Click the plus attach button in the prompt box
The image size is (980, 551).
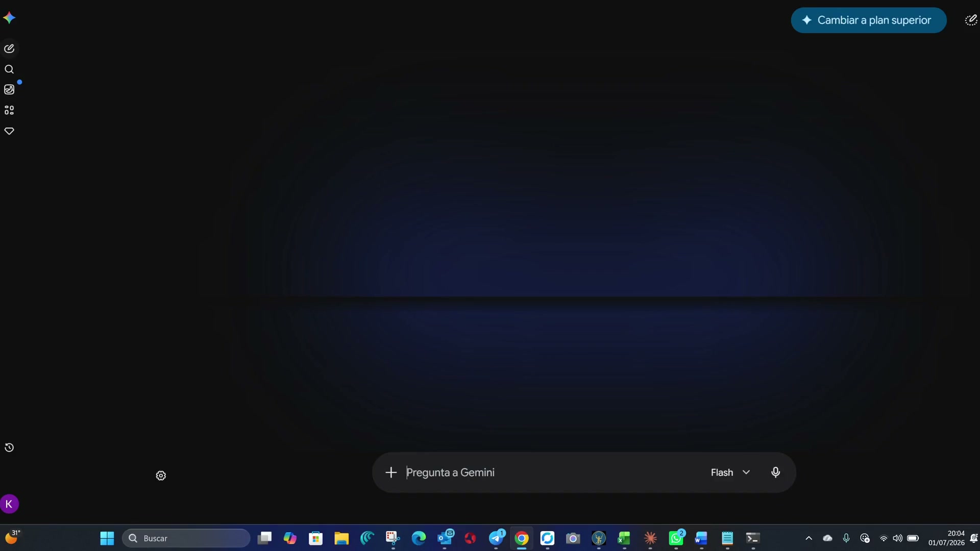point(391,472)
